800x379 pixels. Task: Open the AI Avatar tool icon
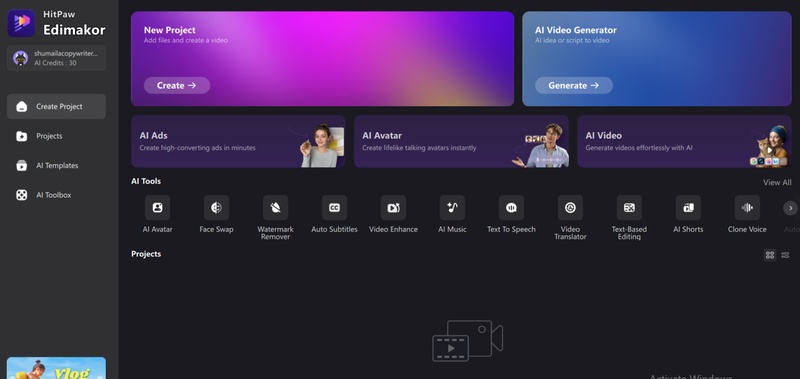coord(157,208)
